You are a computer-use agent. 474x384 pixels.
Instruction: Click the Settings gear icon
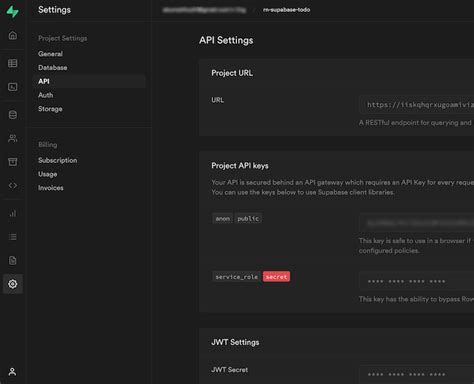tap(13, 284)
